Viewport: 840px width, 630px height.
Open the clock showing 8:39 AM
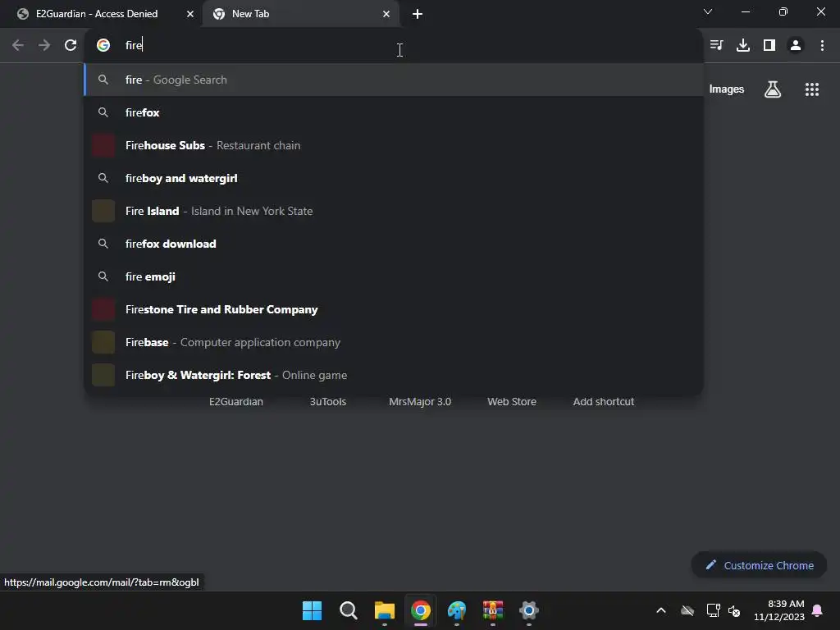[x=779, y=610]
